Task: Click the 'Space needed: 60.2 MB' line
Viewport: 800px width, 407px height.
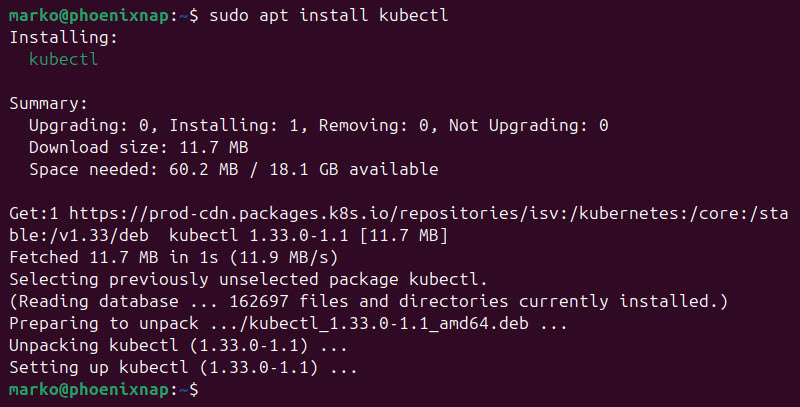Action: tap(134, 170)
